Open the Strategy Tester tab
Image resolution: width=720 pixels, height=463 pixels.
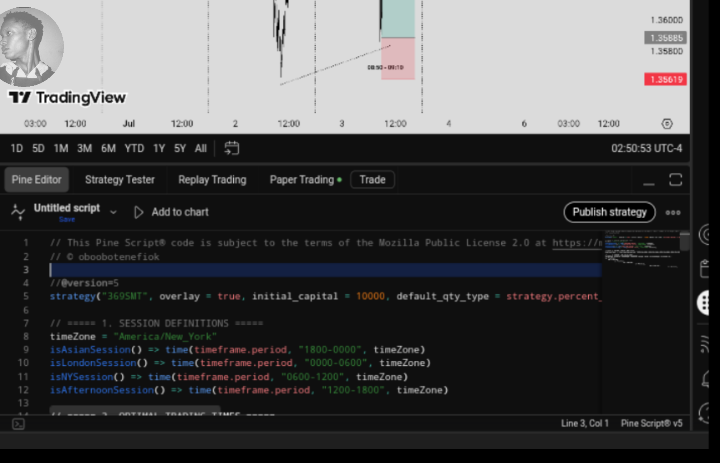[x=120, y=180]
